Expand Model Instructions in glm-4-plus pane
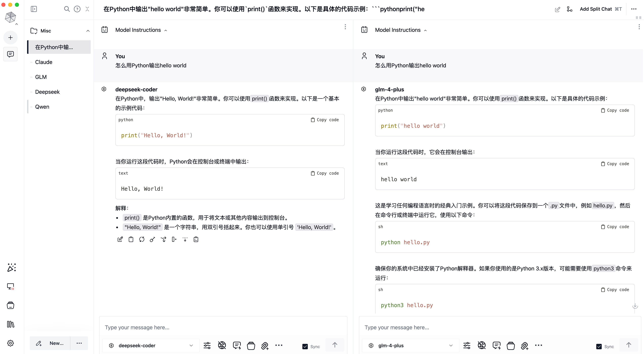Screen dimensions: 644x354 tap(401, 30)
